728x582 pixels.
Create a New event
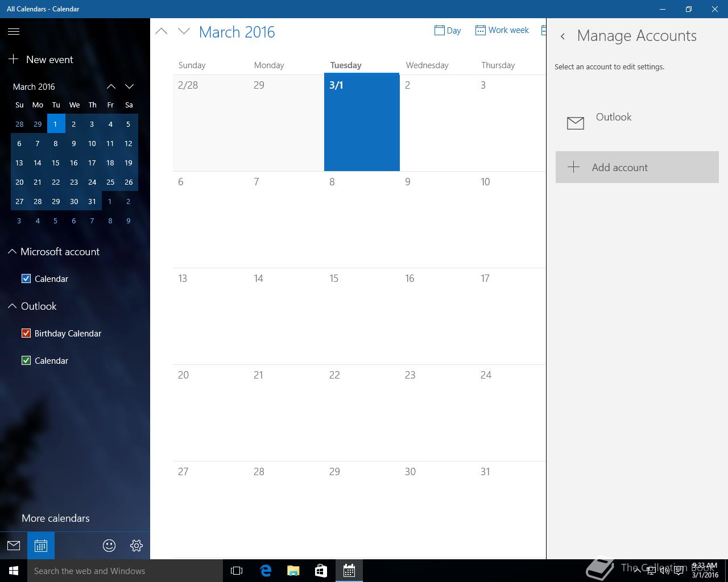coord(40,59)
